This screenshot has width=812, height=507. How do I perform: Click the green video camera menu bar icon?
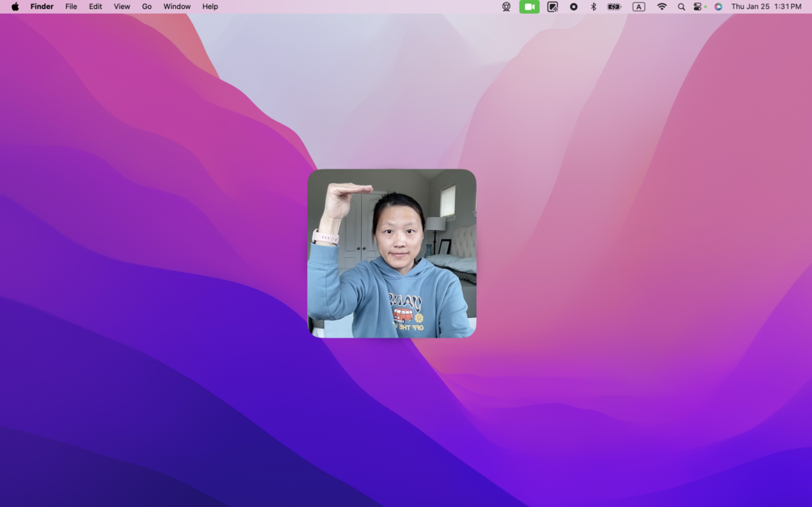pos(529,6)
